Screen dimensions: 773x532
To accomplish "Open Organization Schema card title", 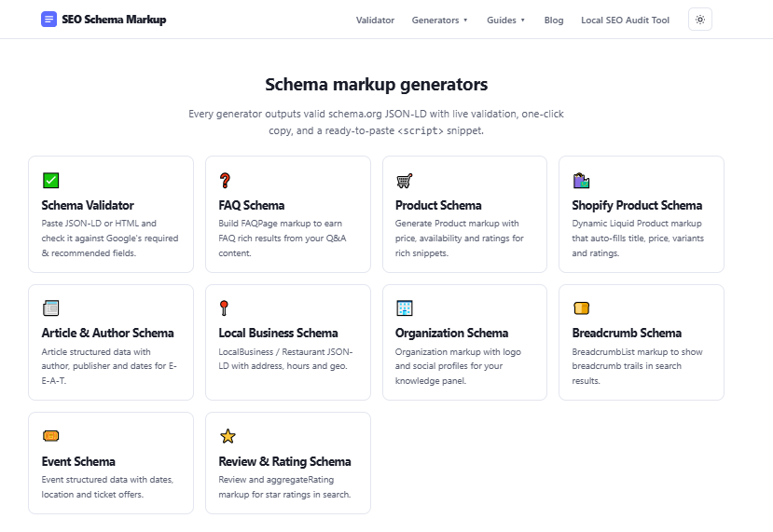I will pyautogui.click(x=451, y=333).
